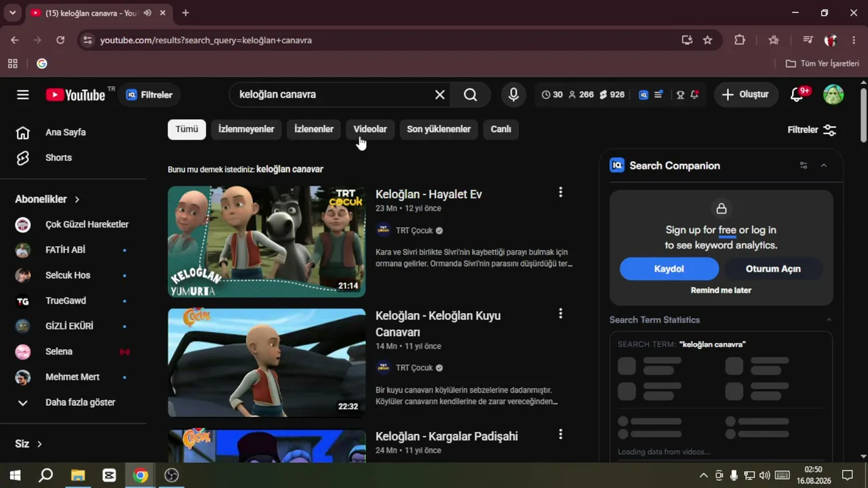Open the Tüm Yer İşaretleri bookmarks folder
Image resolution: width=868 pixels, height=488 pixels.
point(823,64)
